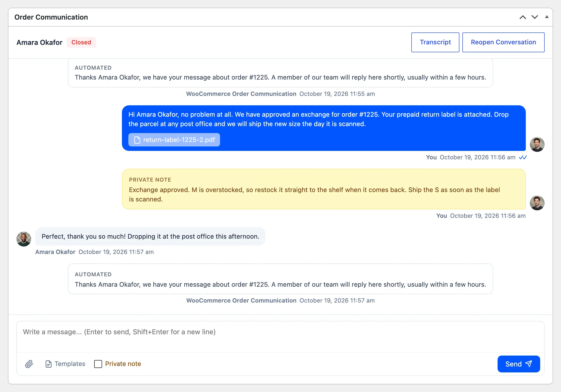The width and height of the screenshot is (561, 392).
Task: Click your avatar next to the private note
Action: (x=537, y=203)
